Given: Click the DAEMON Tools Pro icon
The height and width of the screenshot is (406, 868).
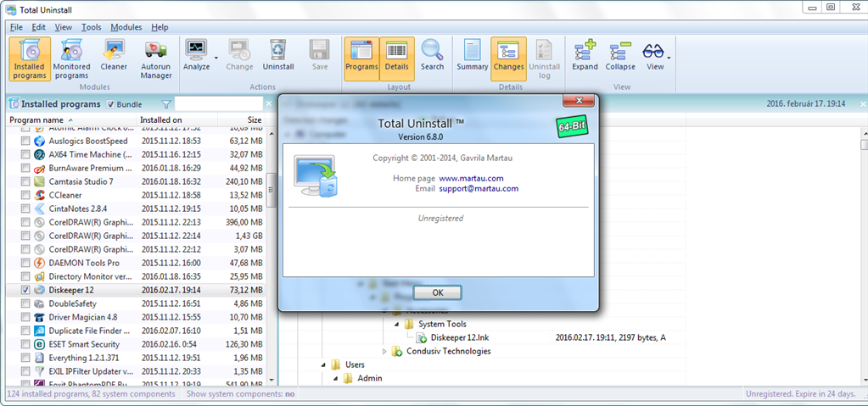Looking at the screenshot, I should coord(39,263).
